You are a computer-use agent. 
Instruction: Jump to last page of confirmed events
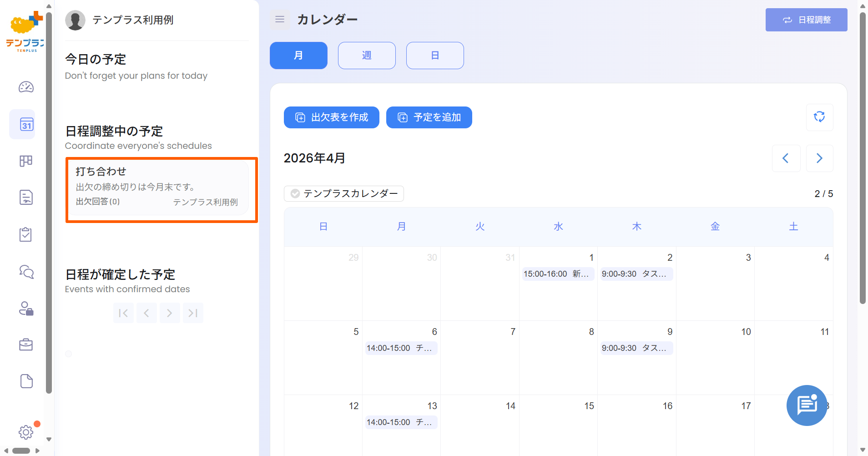point(192,313)
